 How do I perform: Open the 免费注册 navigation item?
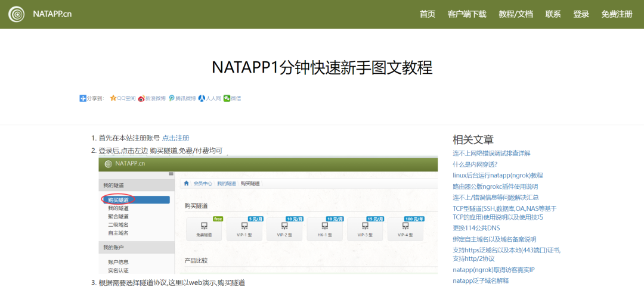point(617,14)
